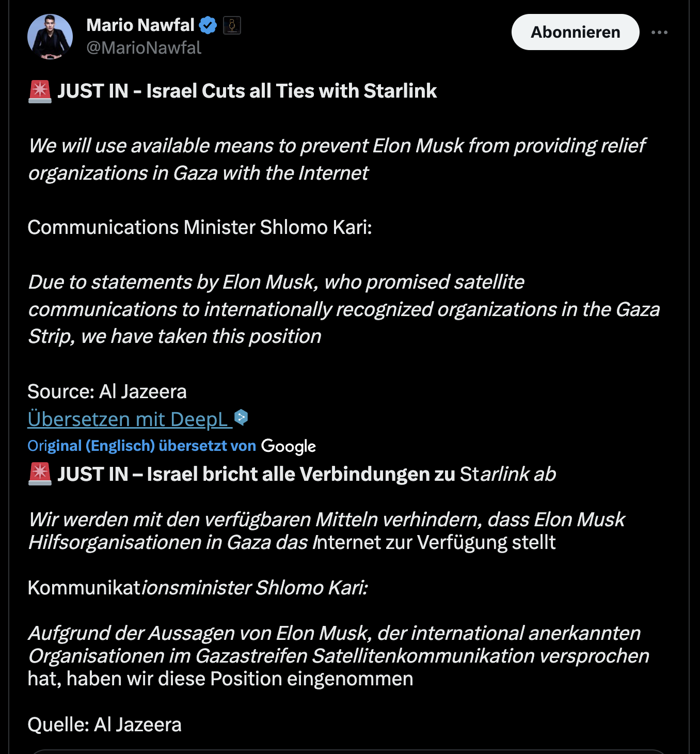The width and height of the screenshot is (700, 754).
Task: Click the Kommunikationsminister Shlomo Kari line
Action: (x=197, y=588)
